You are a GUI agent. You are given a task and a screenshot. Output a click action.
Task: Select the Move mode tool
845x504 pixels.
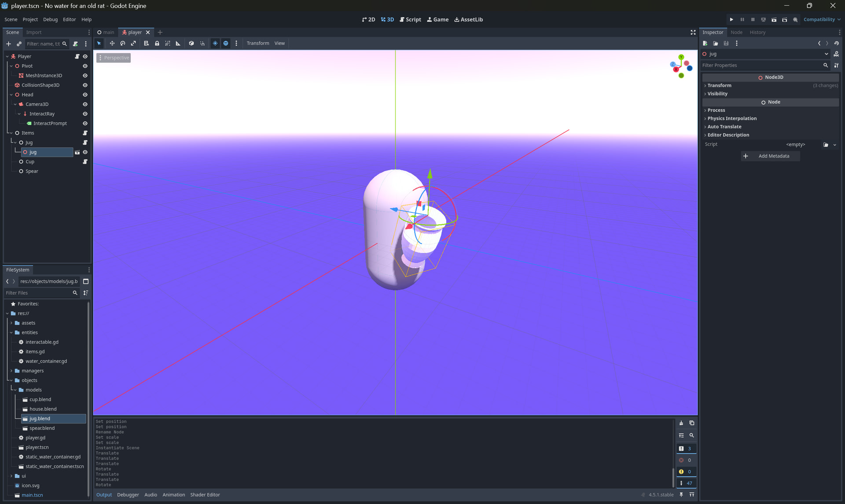(112, 43)
